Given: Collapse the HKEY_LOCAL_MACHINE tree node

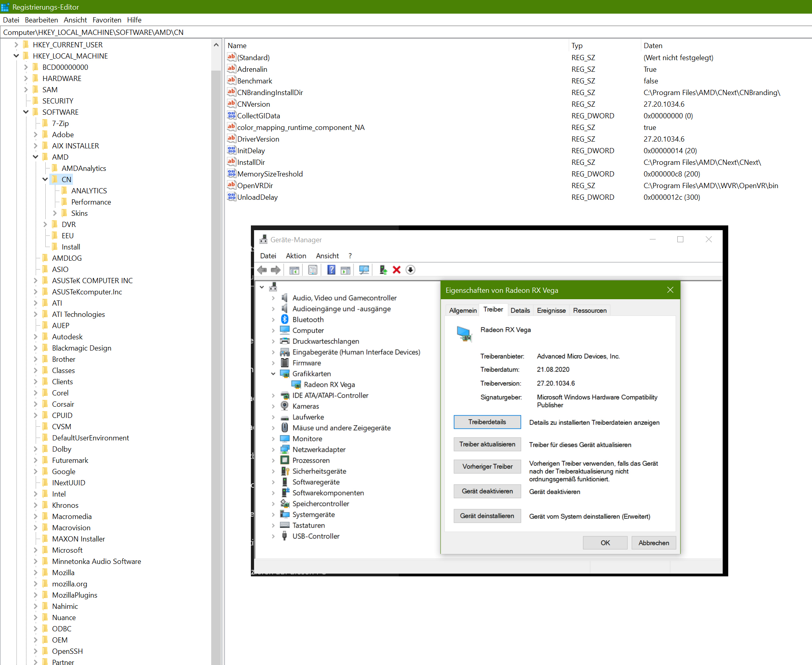Looking at the screenshot, I should point(16,56).
